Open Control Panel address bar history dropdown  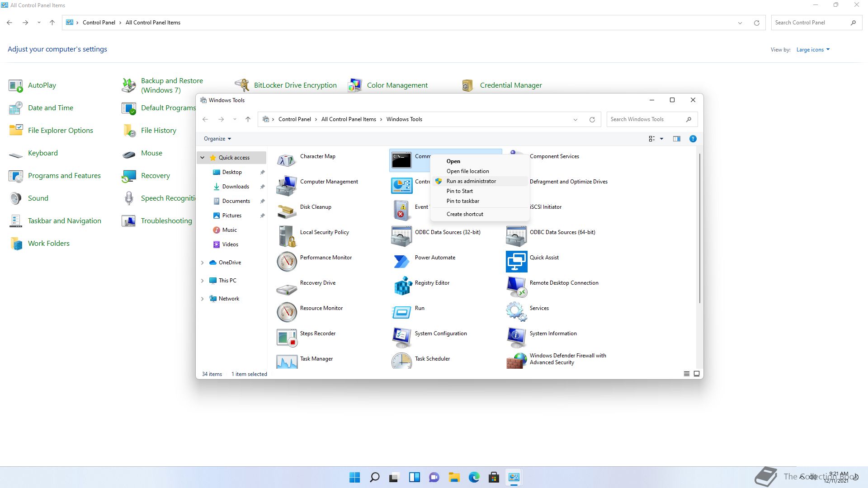[740, 23]
